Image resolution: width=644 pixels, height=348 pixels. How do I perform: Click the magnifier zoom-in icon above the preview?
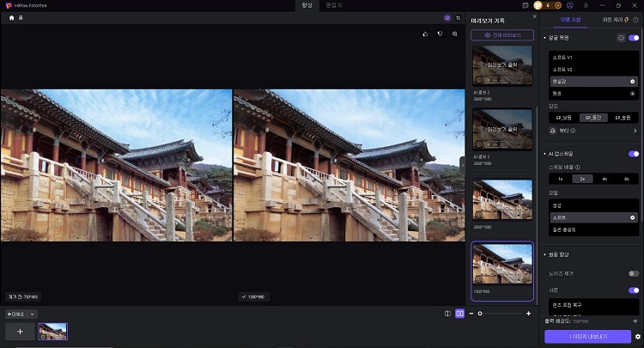tap(454, 34)
